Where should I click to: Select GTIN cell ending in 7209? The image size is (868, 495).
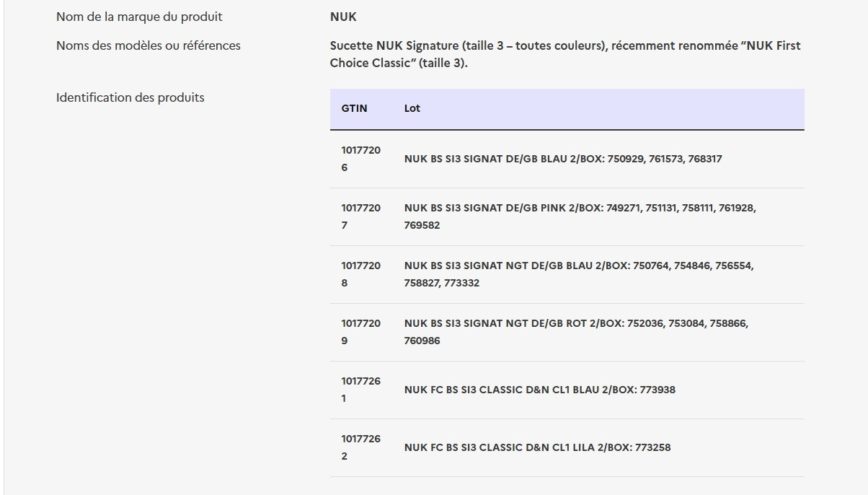360,332
